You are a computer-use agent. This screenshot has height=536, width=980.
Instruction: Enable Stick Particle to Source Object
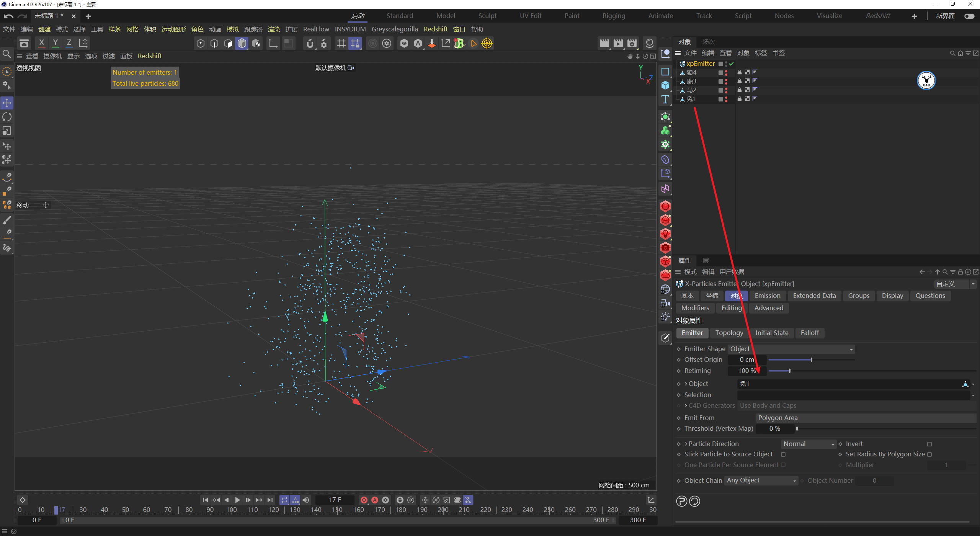(x=783, y=454)
